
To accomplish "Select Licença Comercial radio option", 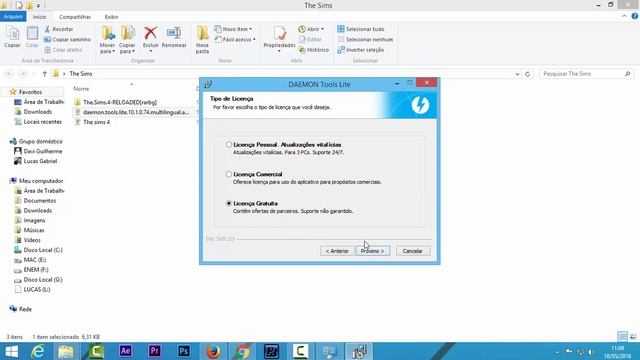I will (x=229, y=174).
